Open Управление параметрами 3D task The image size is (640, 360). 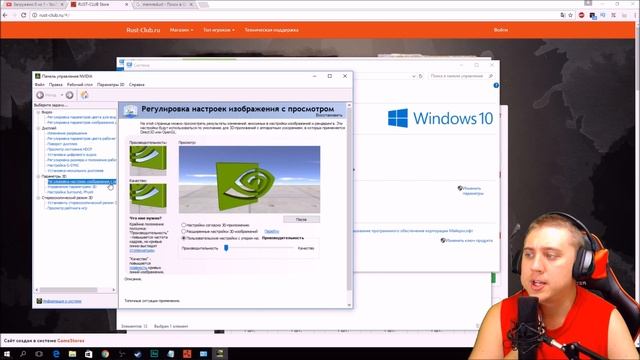point(71,187)
